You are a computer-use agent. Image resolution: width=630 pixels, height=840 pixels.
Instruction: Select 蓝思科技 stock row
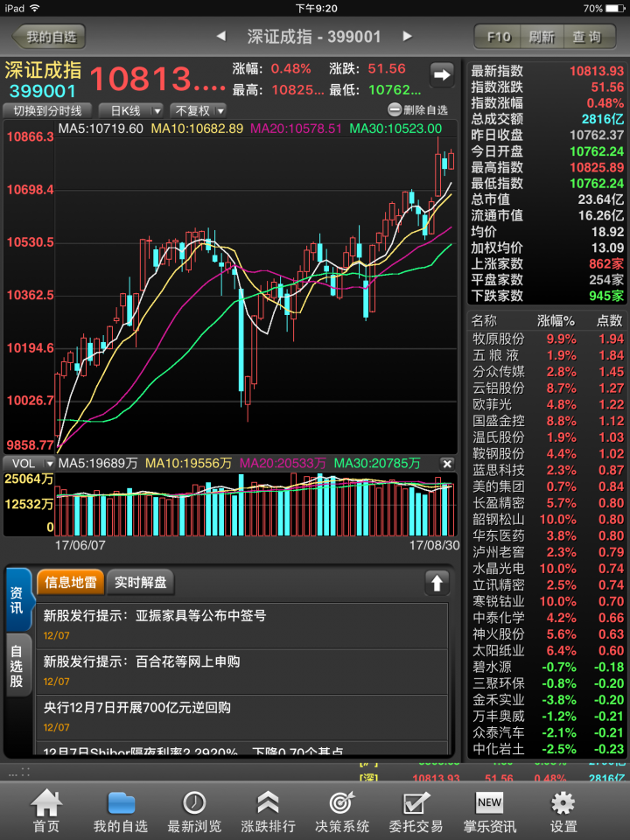tap(548, 471)
